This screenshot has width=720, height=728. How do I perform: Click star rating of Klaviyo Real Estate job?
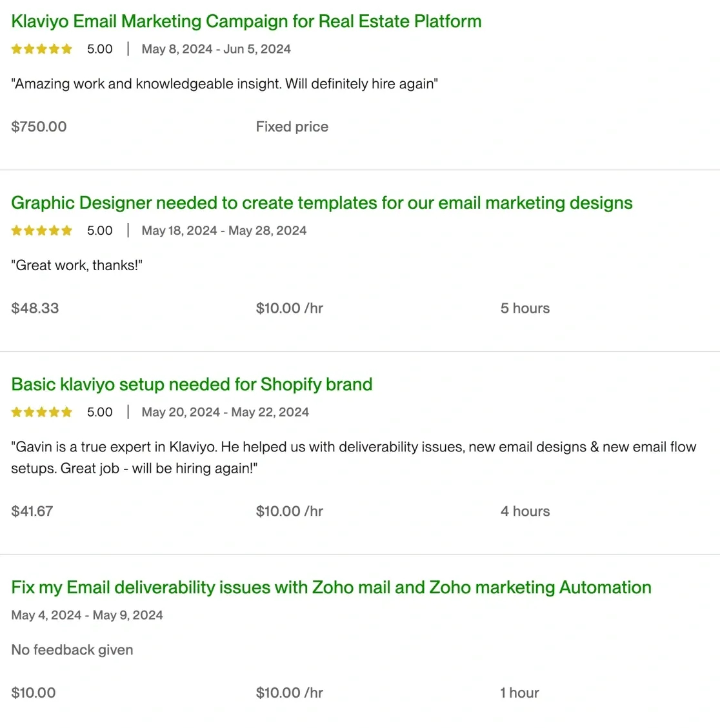coord(42,49)
